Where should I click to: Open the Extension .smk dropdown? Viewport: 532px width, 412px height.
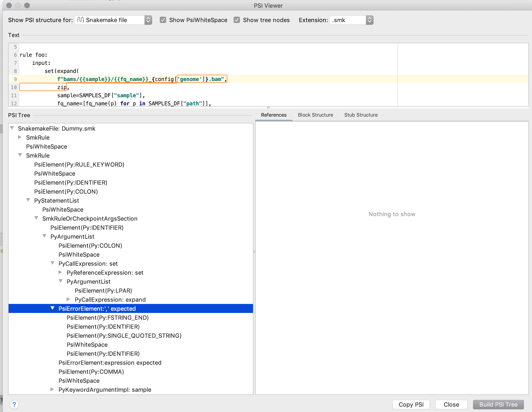370,20
